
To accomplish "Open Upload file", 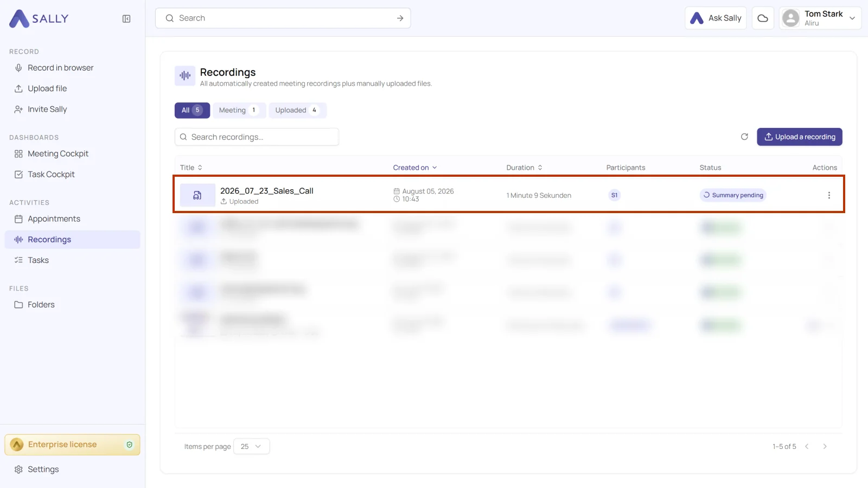I will pos(73,88).
